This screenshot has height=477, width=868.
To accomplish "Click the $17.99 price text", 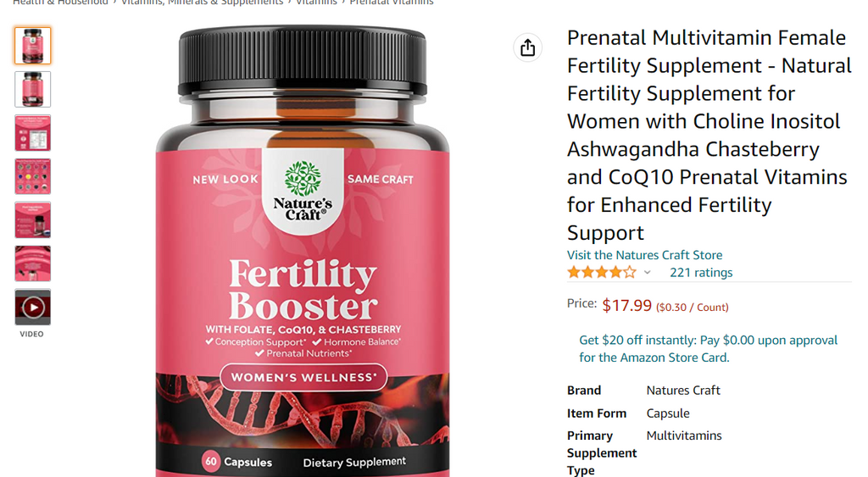I will [x=626, y=306].
